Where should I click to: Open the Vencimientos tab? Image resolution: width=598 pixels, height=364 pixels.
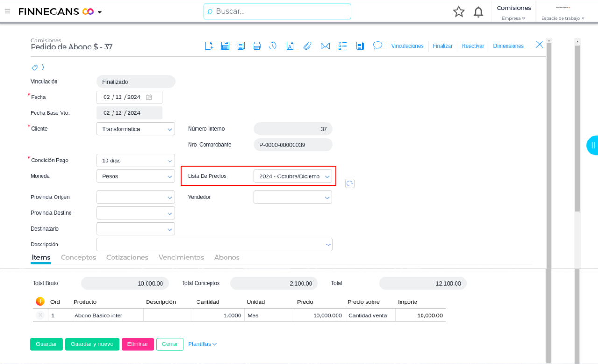click(x=181, y=258)
